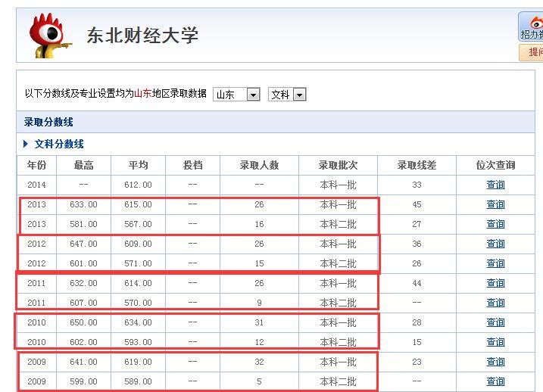Click the 投档 column header
The height and width of the screenshot is (392, 543).
192,166
